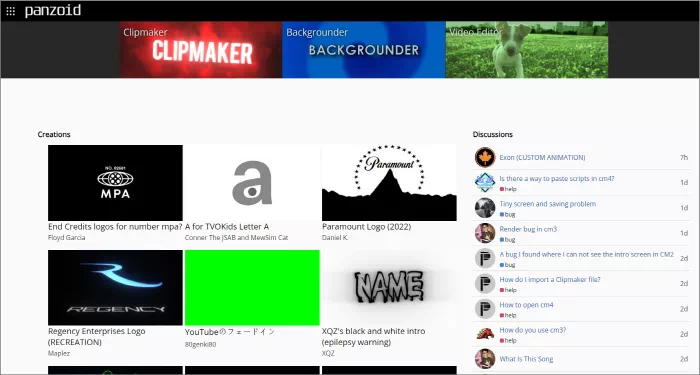Click bug tag under Render bug in cm3

(508, 239)
